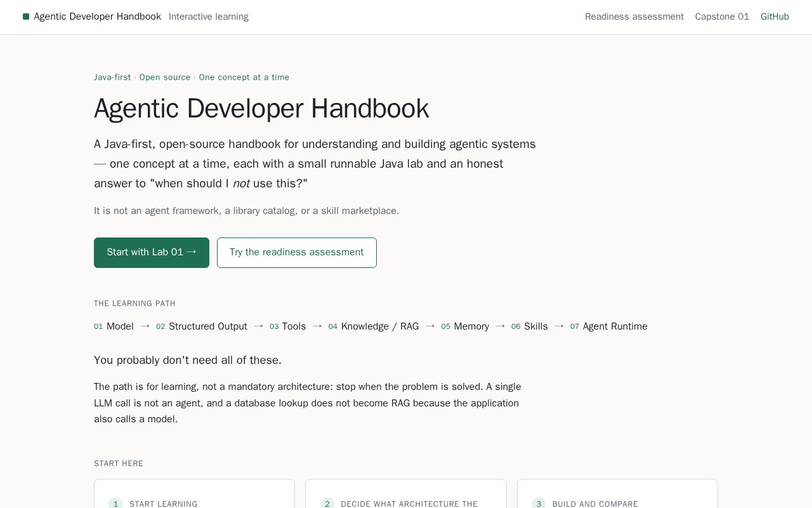Click Try the readiness assessment button
Screen dimensions: 812x508
(x=297, y=253)
